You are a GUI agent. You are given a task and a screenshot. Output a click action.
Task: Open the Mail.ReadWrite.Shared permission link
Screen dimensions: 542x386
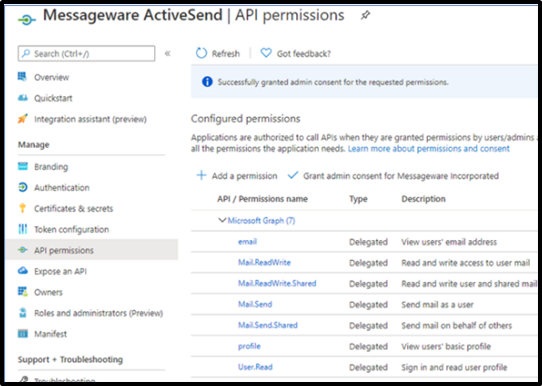tap(277, 283)
